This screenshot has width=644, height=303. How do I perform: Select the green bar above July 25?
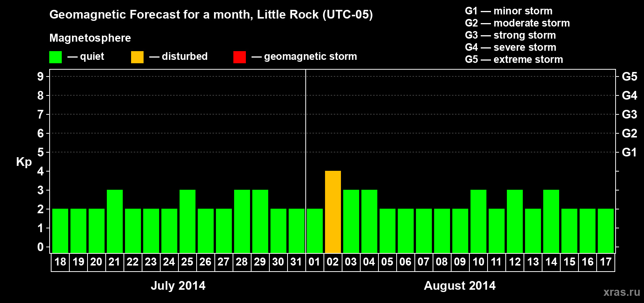click(188, 221)
